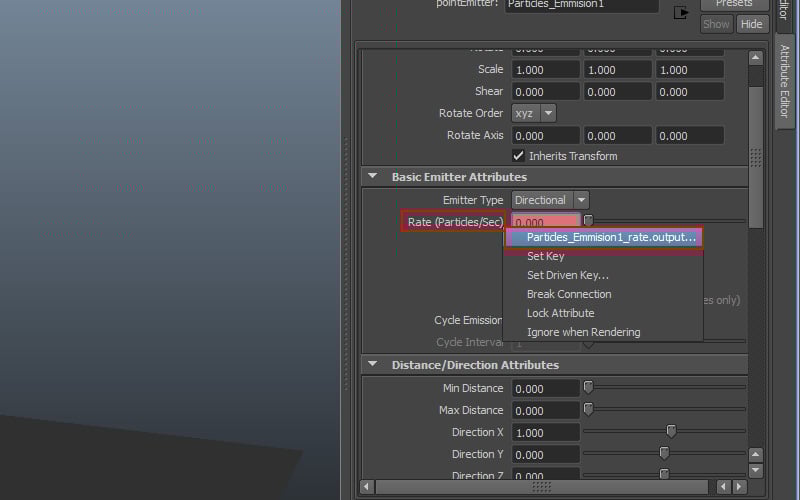Click the vertical scrollbar up arrow at top
Screen dimensions: 800x500
pyautogui.click(x=756, y=58)
